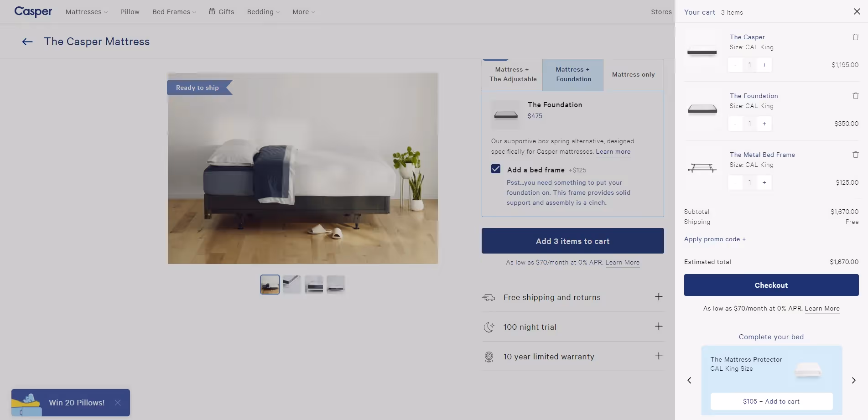Delete The Casper mattress from cart

[x=856, y=37]
